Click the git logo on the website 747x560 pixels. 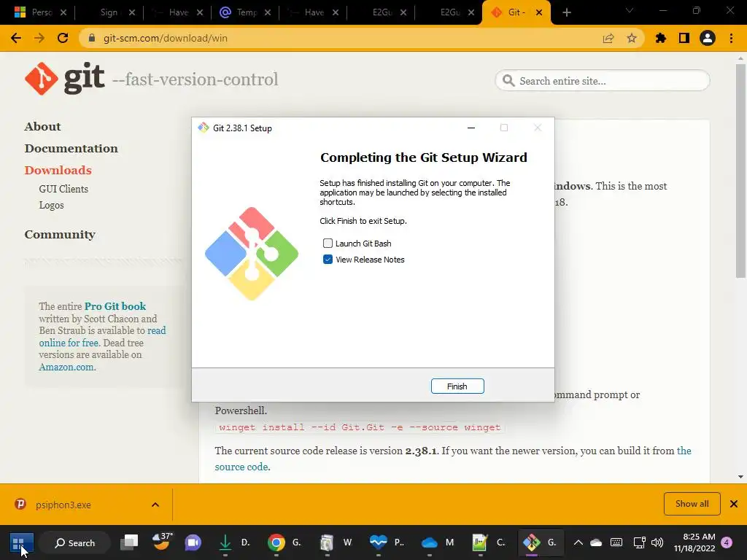(65, 78)
